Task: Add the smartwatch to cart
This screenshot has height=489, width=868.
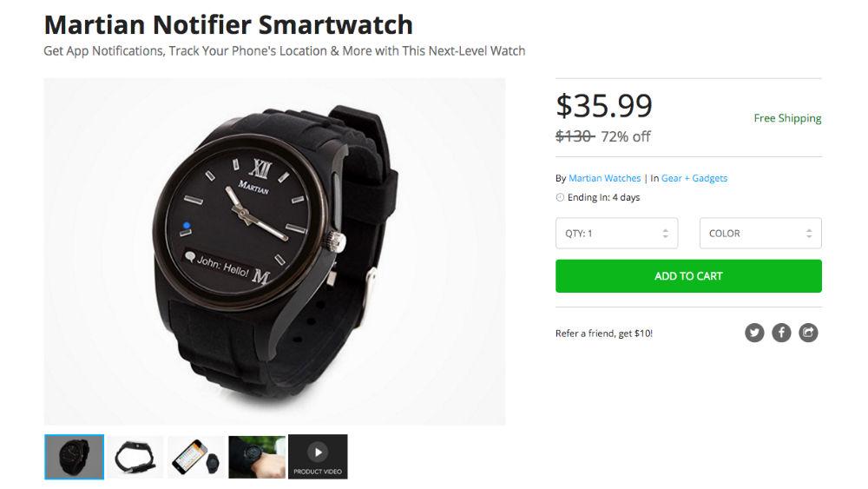Action: (688, 276)
